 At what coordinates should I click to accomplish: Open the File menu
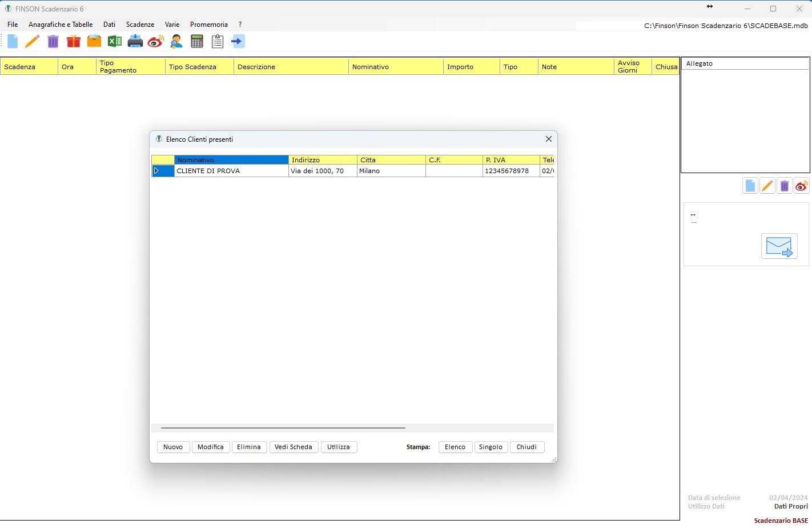[13, 25]
